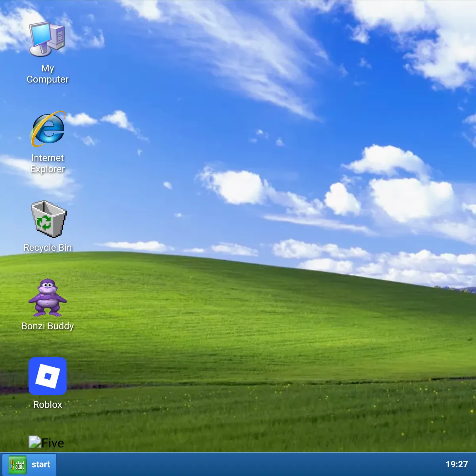Open the Recycle Bin icon

(x=48, y=219)
